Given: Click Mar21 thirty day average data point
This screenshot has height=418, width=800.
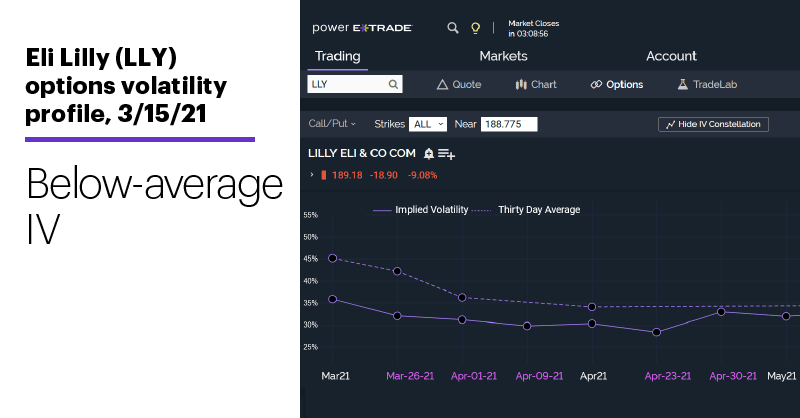Looking at the screenshot, I should (333, 258).
